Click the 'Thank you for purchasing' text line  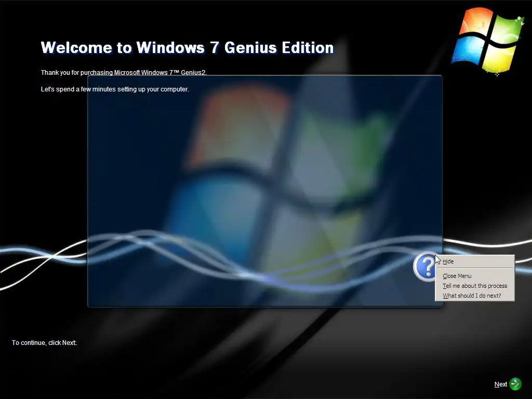click(x=124, y=72)
